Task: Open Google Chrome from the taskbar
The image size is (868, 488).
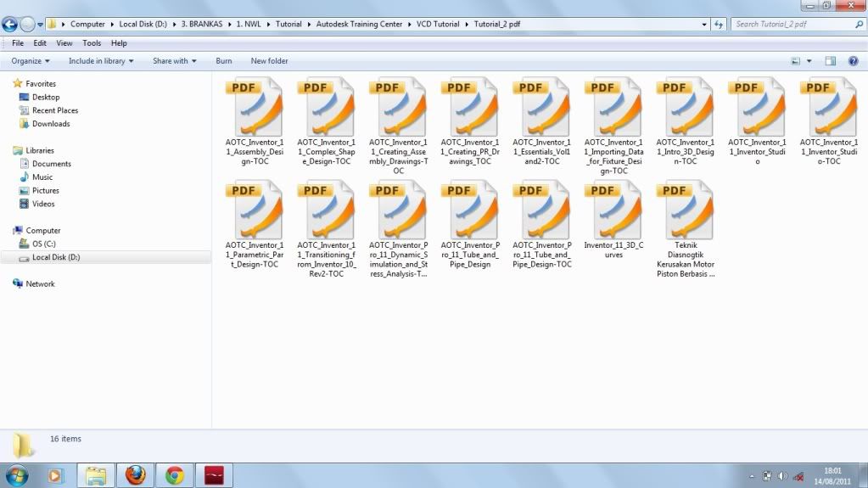Action: tap(175, 475)
